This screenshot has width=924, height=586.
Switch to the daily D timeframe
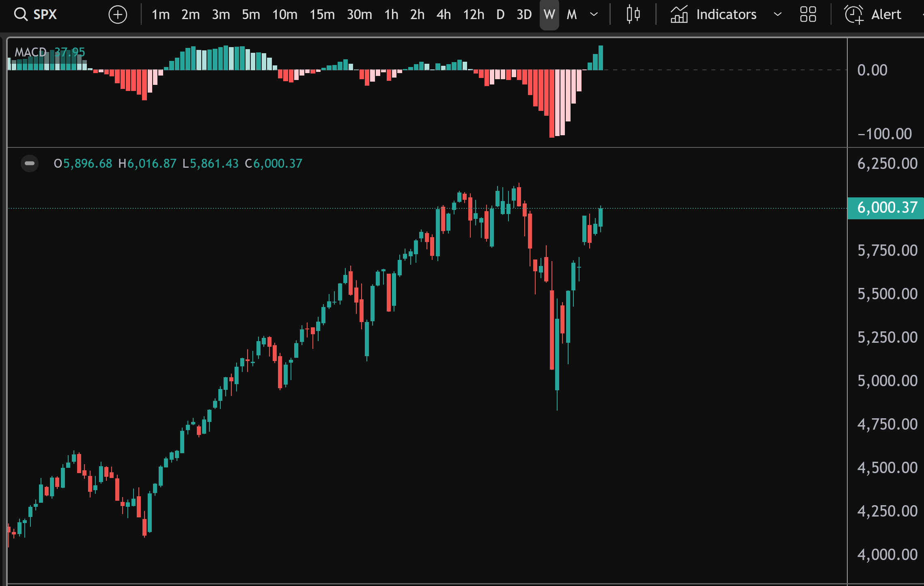pos(500,15)
